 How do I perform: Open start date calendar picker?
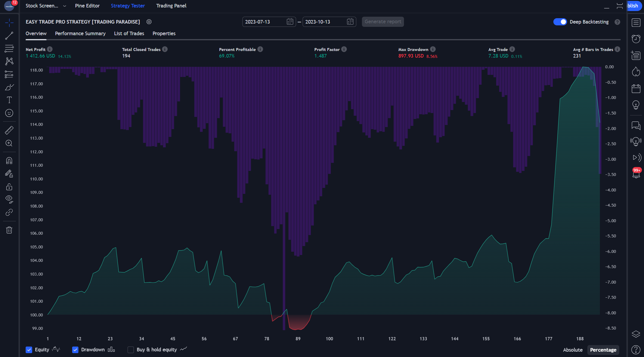[290, 22]
